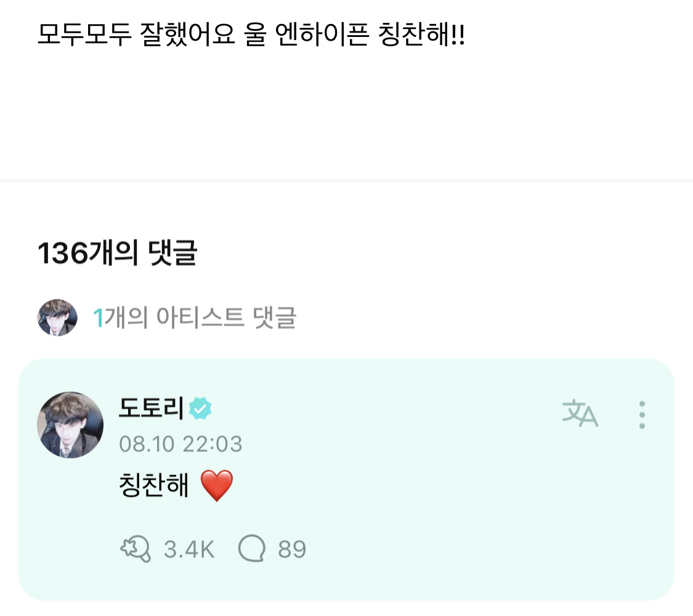Open 도토리's large profile picture
693x616 pixels.
click(x=70, y=425)
